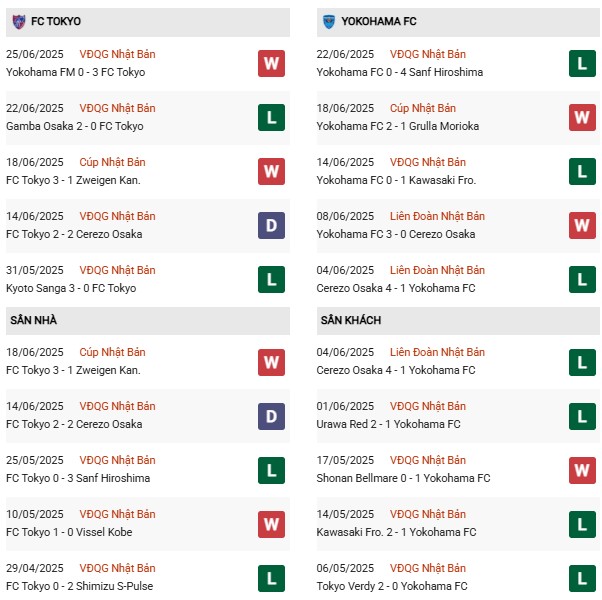The height and width of the screenshot is (600, 602).
Task: Click the Yokohama FC club crest icon
Action: tap(329, 21)
